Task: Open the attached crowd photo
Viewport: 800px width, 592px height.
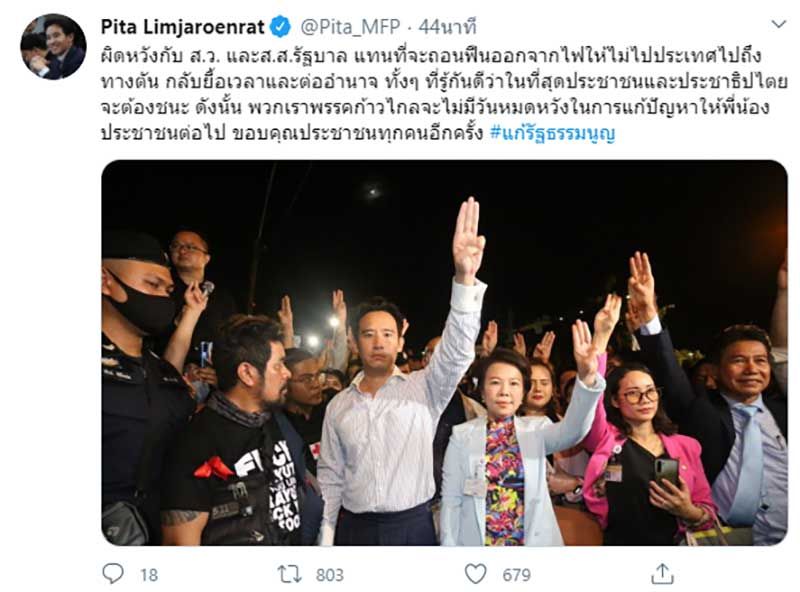Action: [444, 353]
